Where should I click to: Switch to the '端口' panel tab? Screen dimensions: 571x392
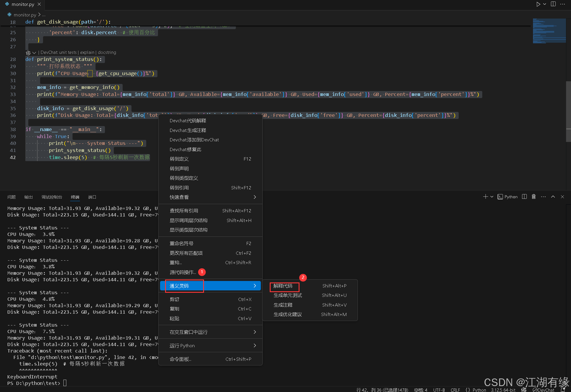(x=92, y=197)
